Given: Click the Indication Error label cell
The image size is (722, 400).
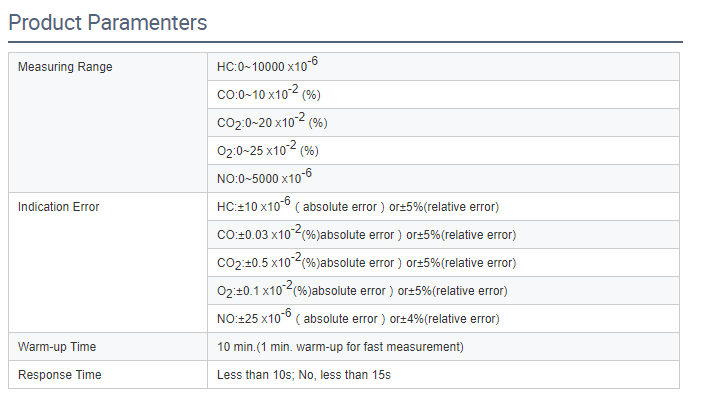Looking at the screenshot, I should click(108, 262).
